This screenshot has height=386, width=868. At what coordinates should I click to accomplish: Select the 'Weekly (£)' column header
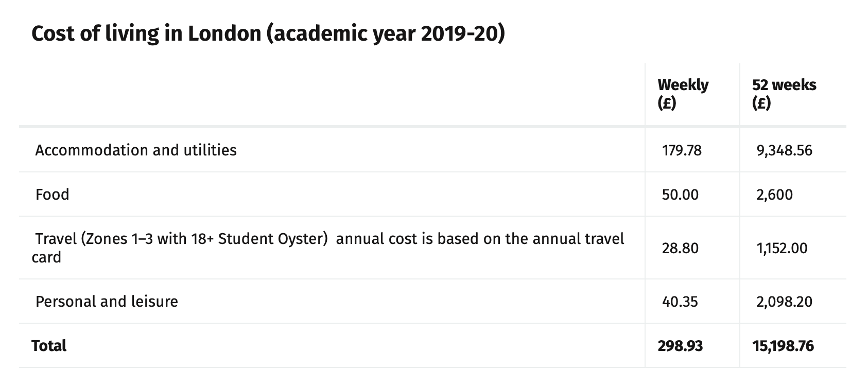coord(683,94)
